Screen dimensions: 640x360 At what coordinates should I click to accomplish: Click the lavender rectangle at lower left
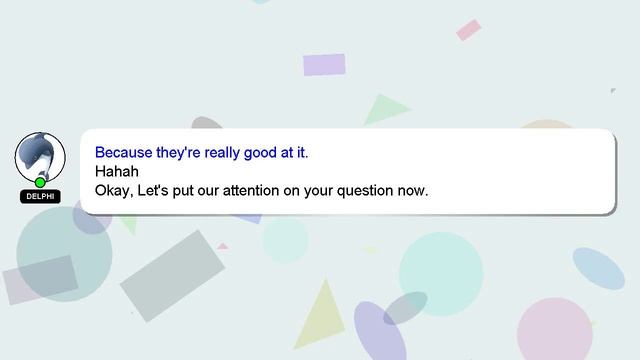pyautogui.click(x=40, y=280)
